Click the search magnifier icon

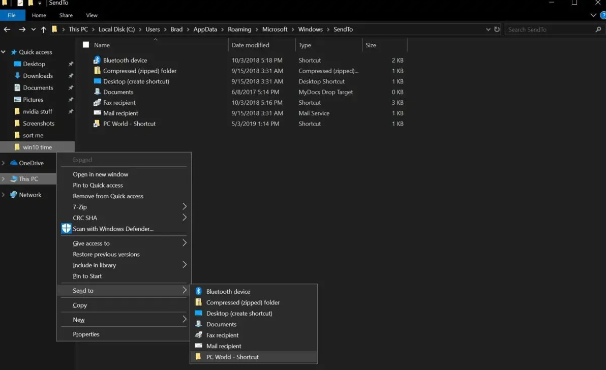pos(598,29)
